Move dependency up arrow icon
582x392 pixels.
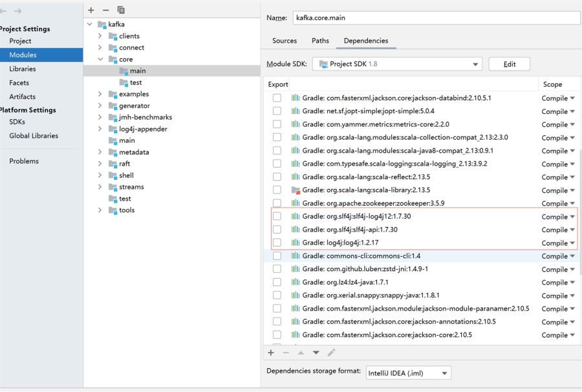click(301, 353)
